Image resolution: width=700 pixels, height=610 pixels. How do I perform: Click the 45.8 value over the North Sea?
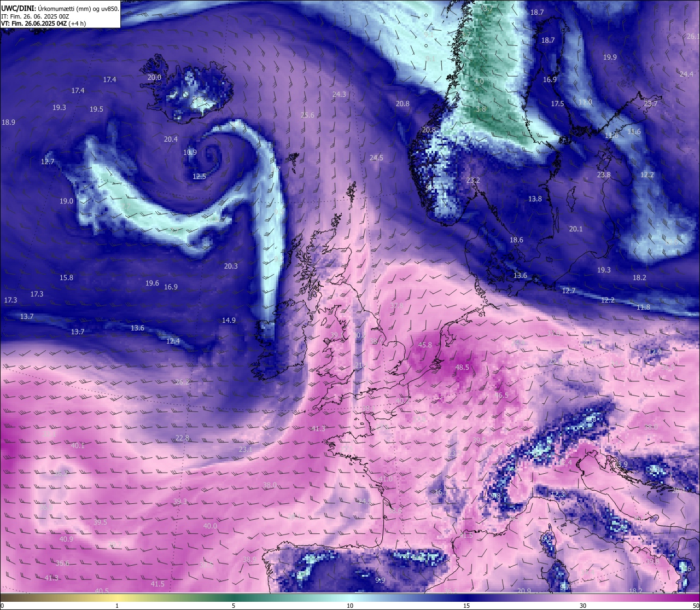click(x=425, y=345)
